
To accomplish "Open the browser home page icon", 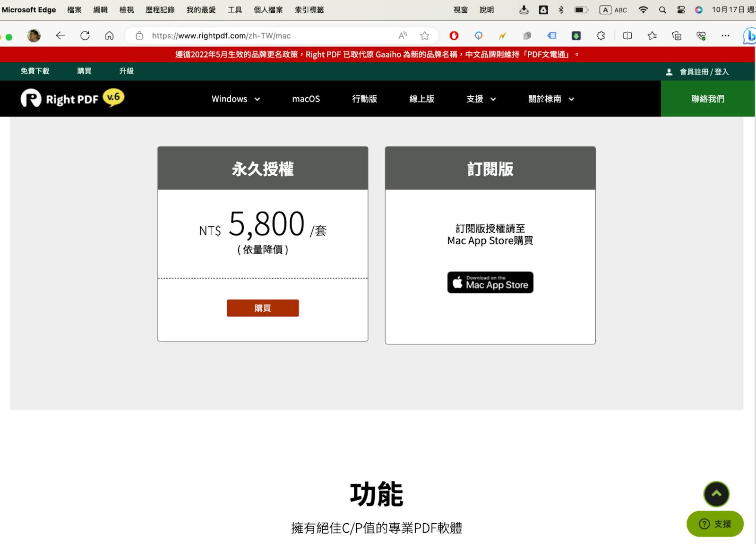I will tap(109, 35).
